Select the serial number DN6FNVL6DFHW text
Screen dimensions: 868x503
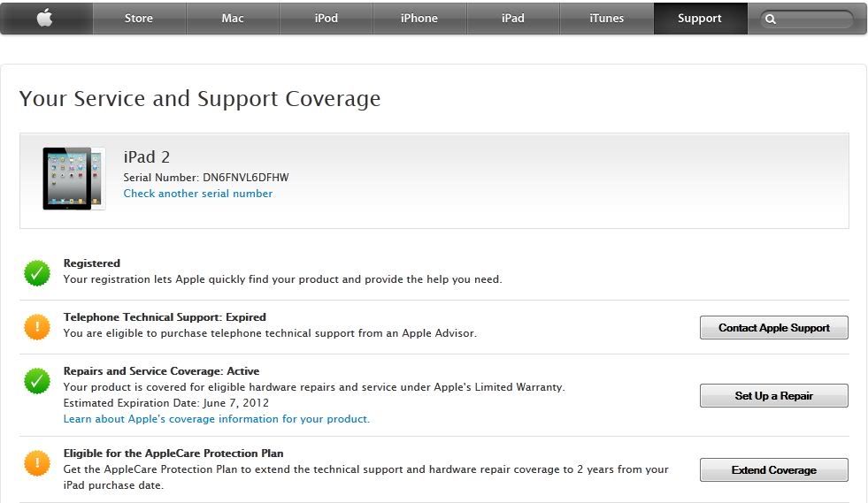[246, 178]
